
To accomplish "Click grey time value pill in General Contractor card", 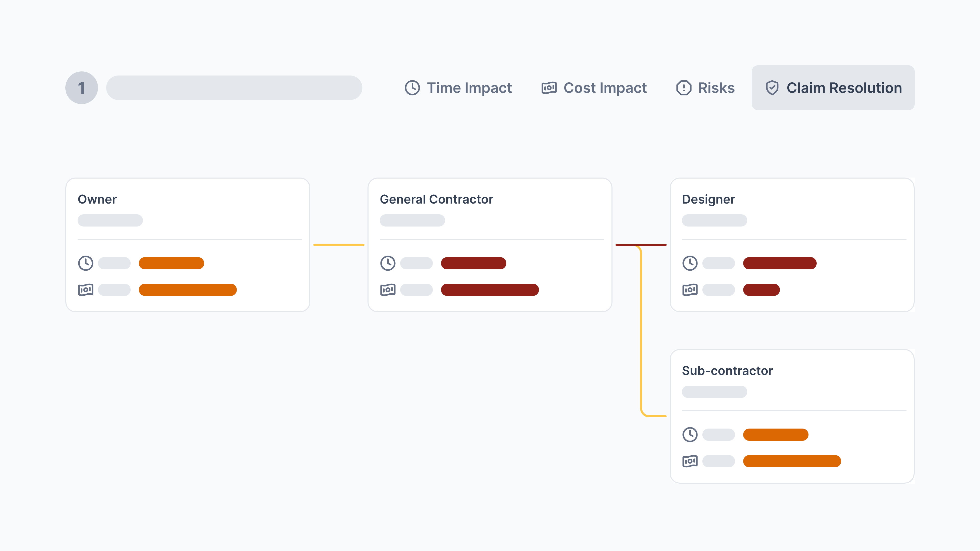I will (416, 263).
